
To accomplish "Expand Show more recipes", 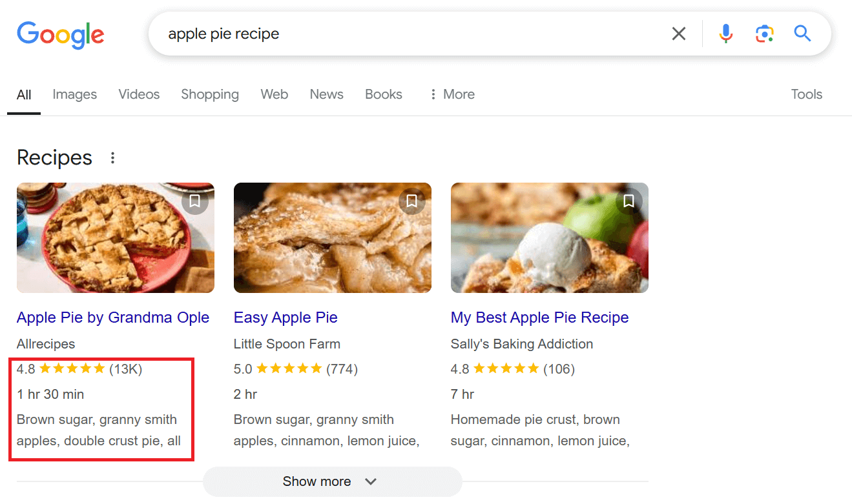I will coord(332,481).
